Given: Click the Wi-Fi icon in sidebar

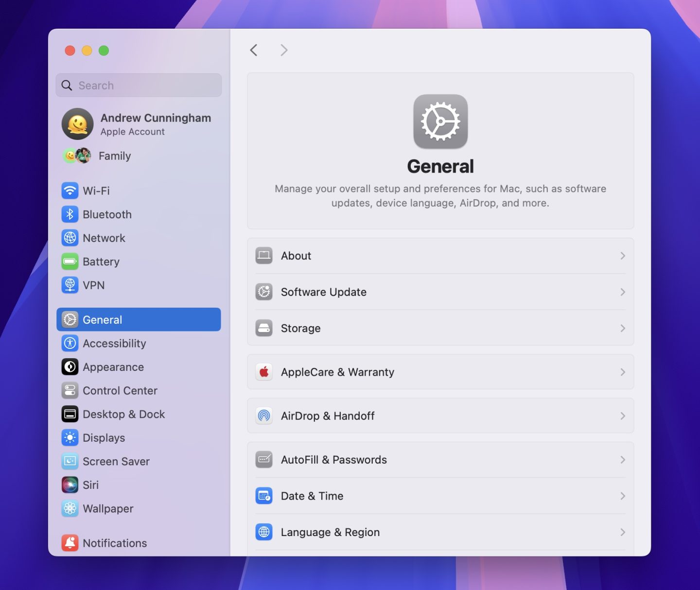Looking at the screenshot, I should (x=70, y=191).
